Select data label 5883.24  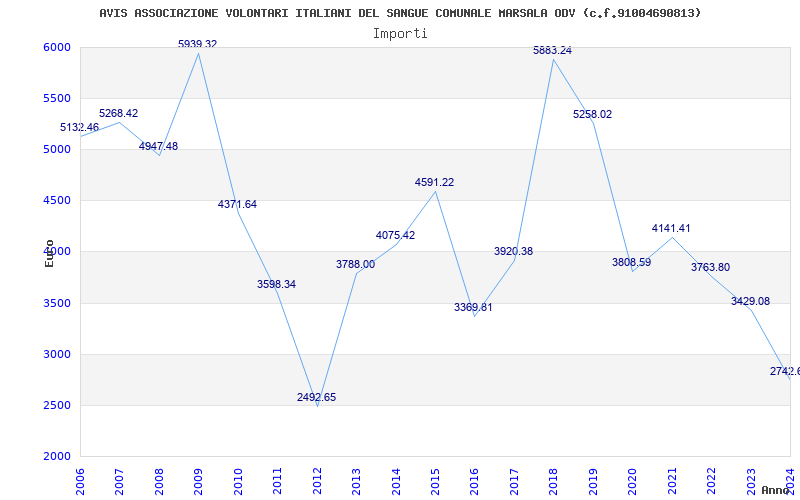point(553,51)
